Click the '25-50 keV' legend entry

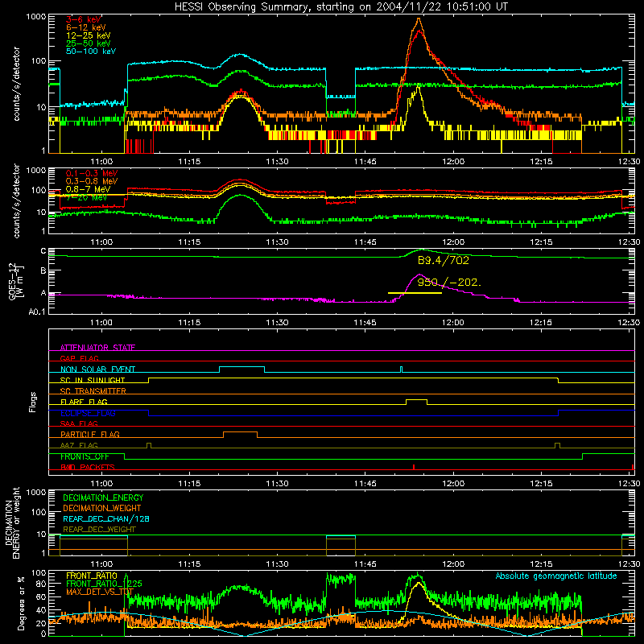coord(88,43)
